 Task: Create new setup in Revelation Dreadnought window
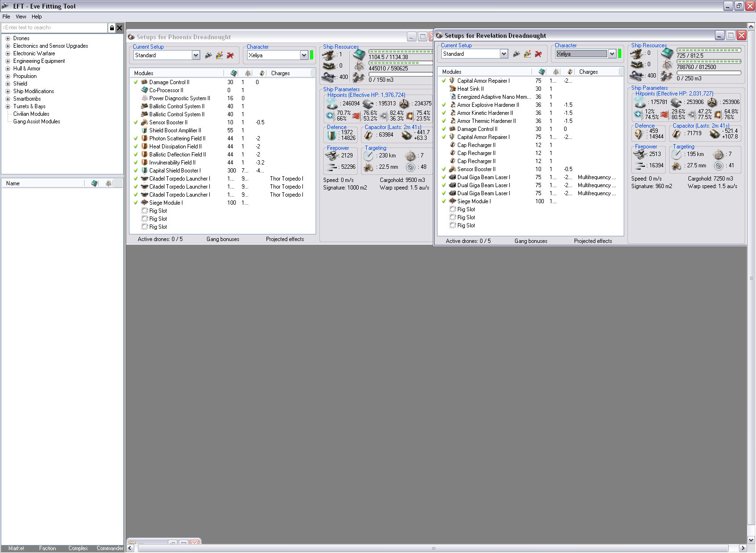click(516, 54)
